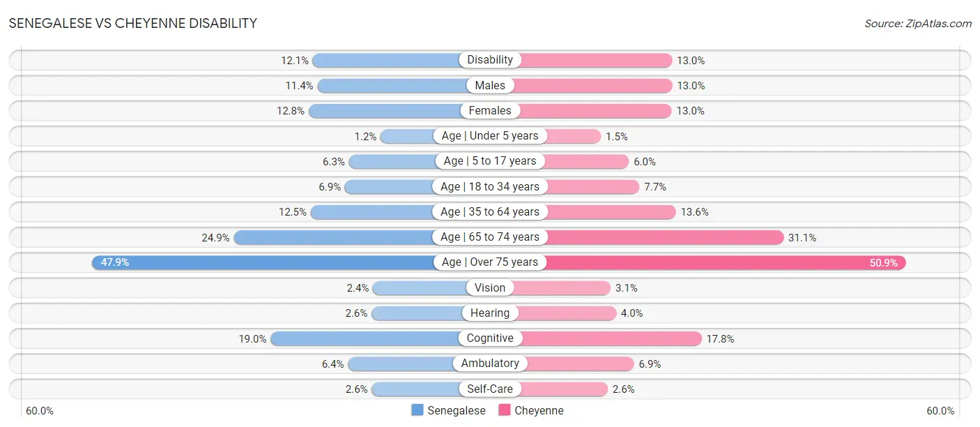The image size is (980, 427).
Task: Toggle the Senegalese legend label
Action: 457,410
